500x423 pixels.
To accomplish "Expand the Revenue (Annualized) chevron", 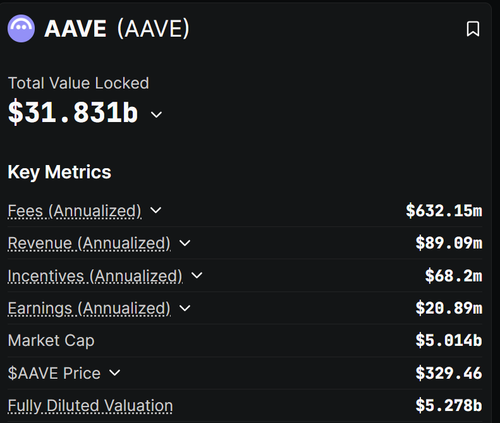I will [x=185, y=243].
